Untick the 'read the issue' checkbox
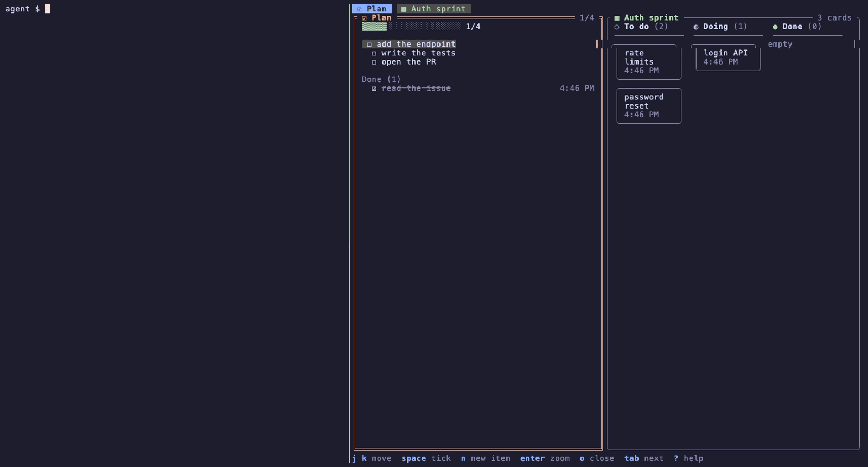This screenshot has width=868, height=467. (374, 89)
